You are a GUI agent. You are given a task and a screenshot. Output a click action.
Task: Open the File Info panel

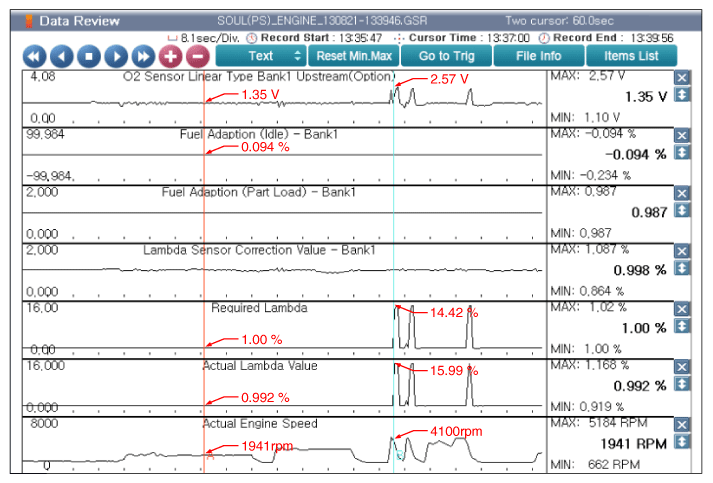(x=539, y=56)
